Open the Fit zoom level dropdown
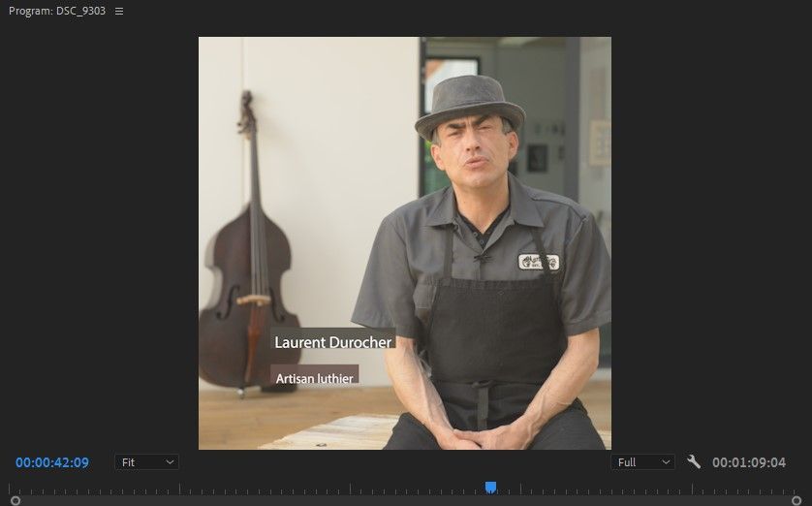The image size is (812, 506). pyautogui.click(x=146, y=462)
